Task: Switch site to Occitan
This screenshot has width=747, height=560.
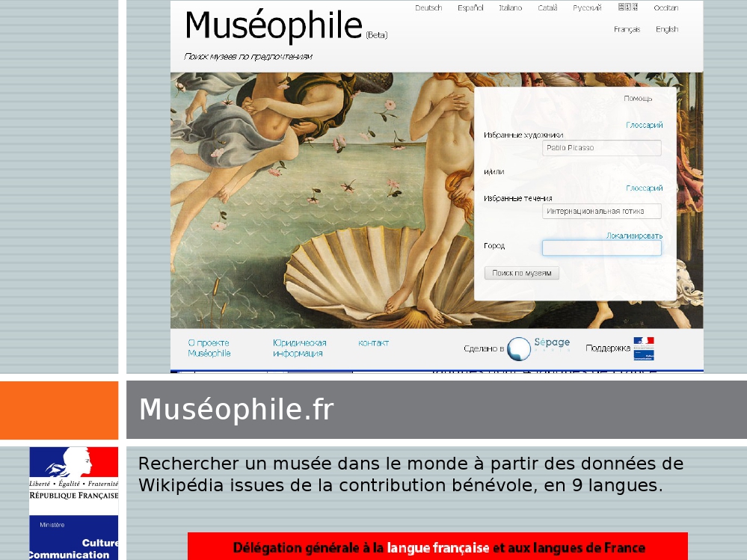Action: (665, 8)
